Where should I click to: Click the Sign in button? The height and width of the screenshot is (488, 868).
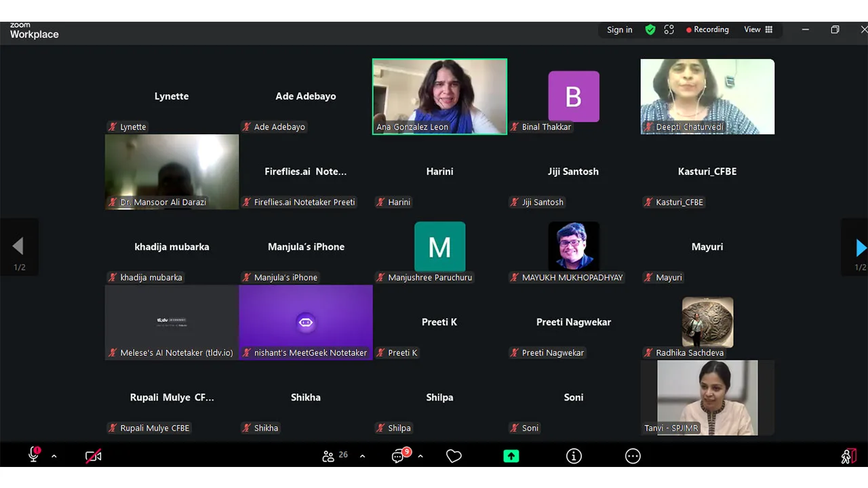point(619,30)
